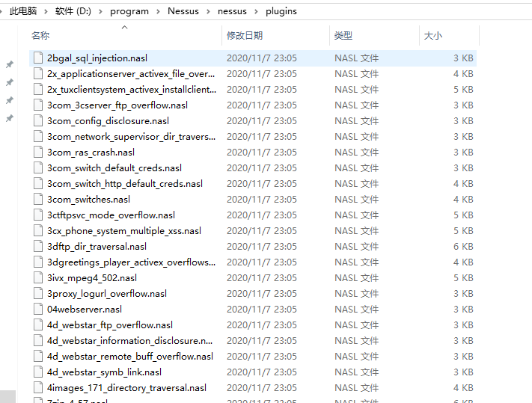Screen dimensions: 532x403
Task: Click the file icon beside 3ivx_mpeg4_502.nasl
Action: tap(38, 278)
